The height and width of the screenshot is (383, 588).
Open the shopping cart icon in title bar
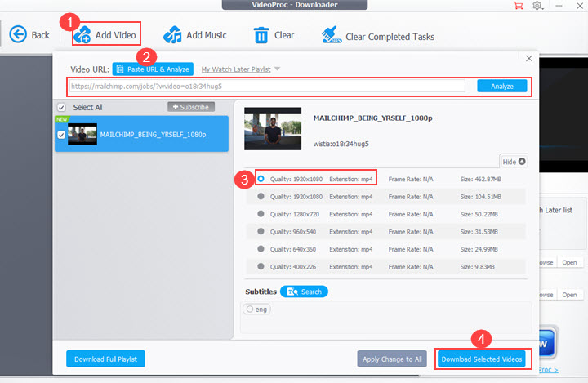[519, 6]
